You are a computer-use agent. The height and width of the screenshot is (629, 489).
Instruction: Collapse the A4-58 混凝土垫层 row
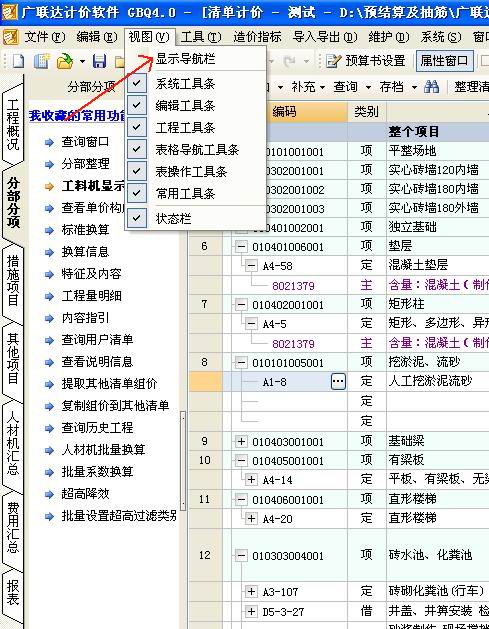point(251,266)
